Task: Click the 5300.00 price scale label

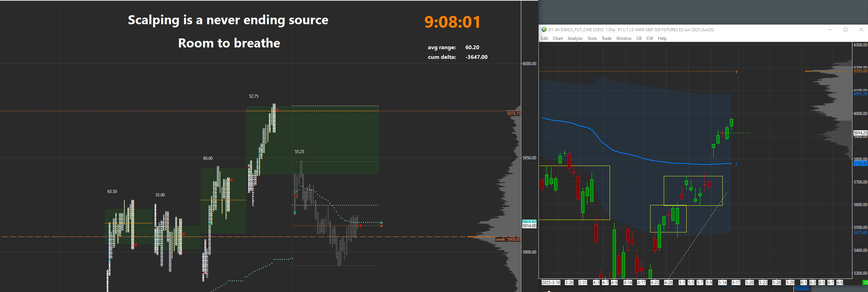Action: click(x=860, y=273)
